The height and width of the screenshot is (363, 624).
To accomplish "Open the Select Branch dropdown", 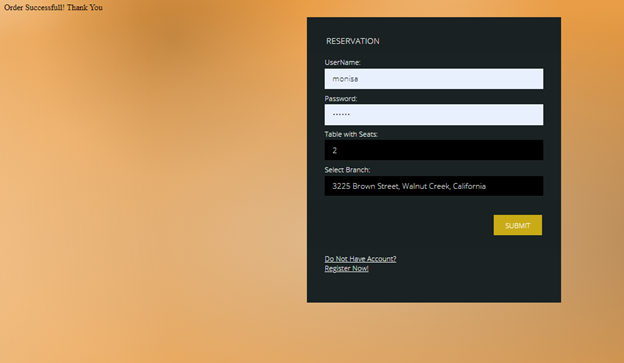I will 434,186.
